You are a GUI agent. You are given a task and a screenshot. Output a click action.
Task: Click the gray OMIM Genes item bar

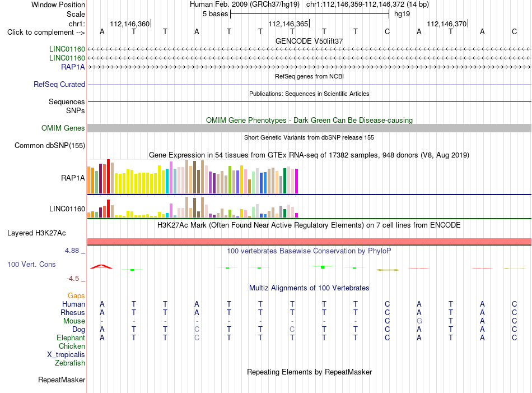coord(309,128)
